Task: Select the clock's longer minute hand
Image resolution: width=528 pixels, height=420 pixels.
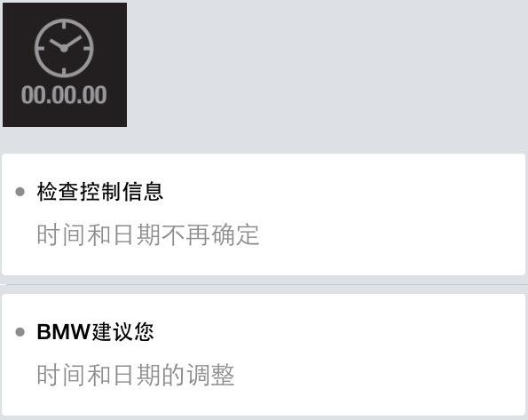Action: click(x=73, y=42)
